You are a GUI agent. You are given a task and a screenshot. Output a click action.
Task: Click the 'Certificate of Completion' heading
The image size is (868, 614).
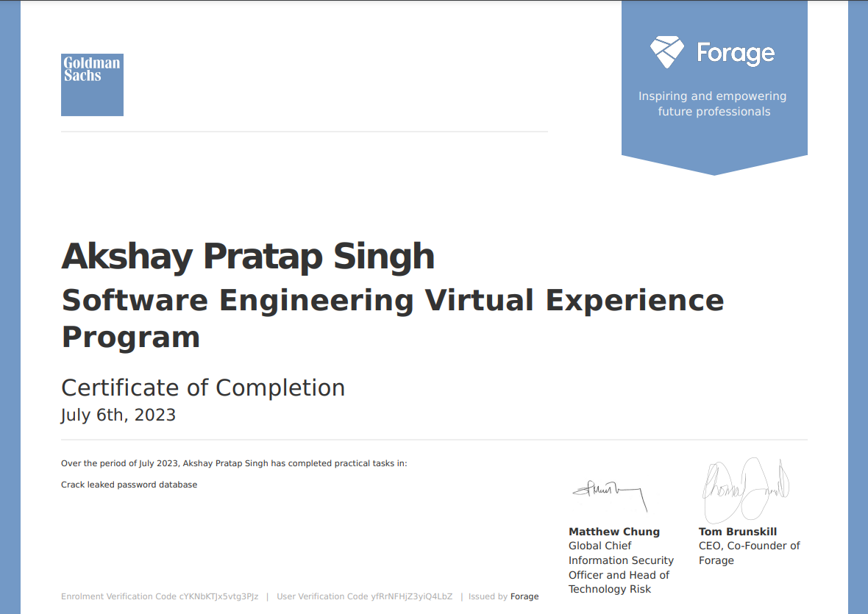(202, 388)
